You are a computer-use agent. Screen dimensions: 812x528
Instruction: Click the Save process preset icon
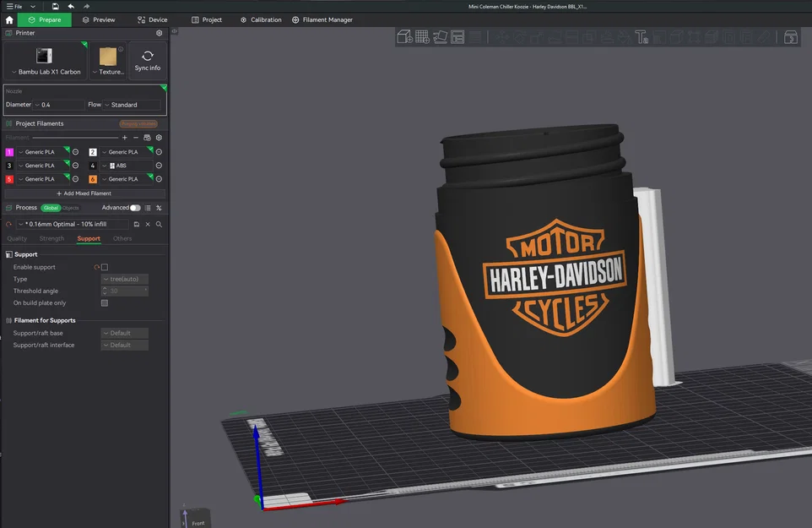[x=137, y=225]
